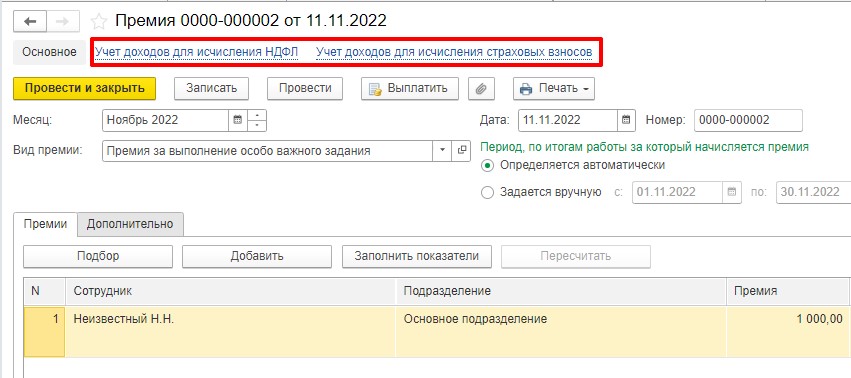Open the selected Вид премии item form
The image size is (851, 378).
tap(461, 150)
